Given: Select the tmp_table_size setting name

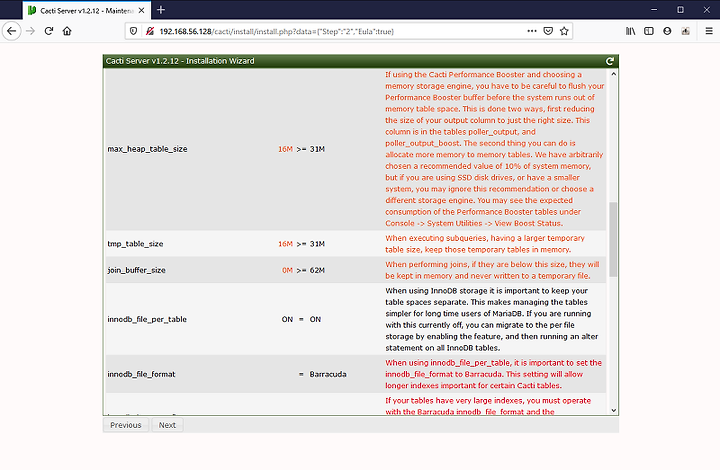Looking at the screenshot, I should (135, 244).
